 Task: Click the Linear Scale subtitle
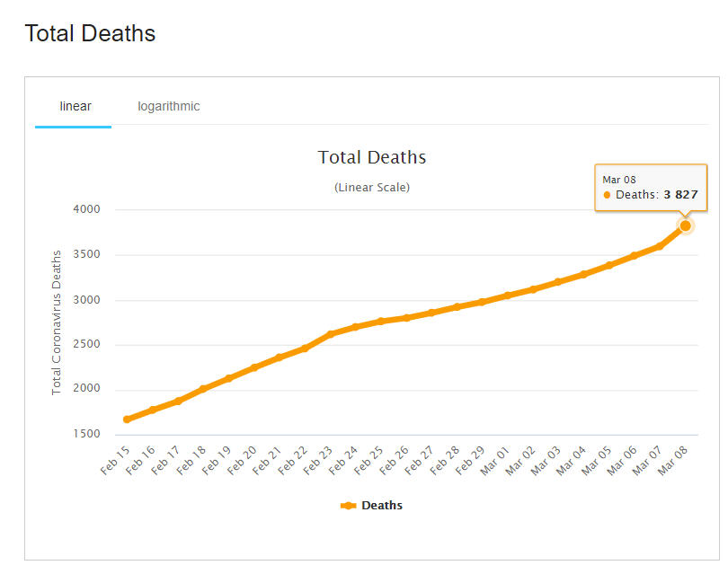click(372, 188)
